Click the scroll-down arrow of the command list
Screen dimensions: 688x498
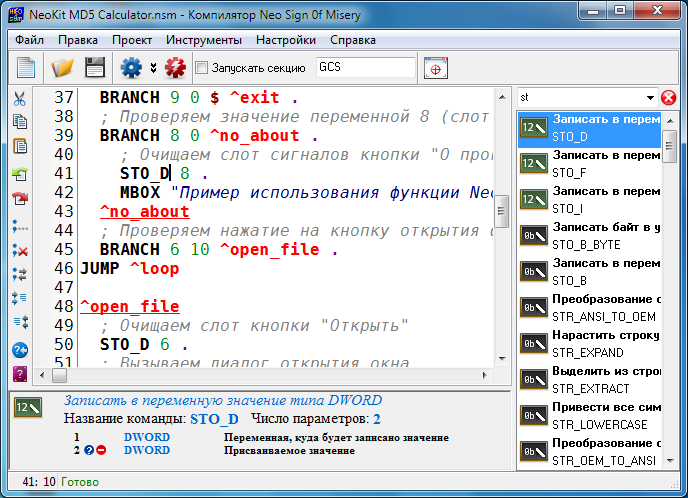670,461
